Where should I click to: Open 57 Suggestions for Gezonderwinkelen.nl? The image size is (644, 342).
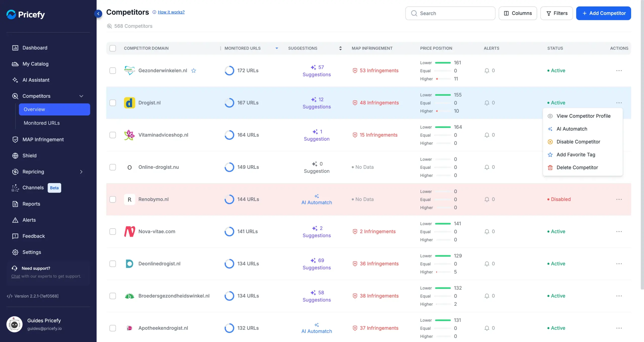coord(317,71)
